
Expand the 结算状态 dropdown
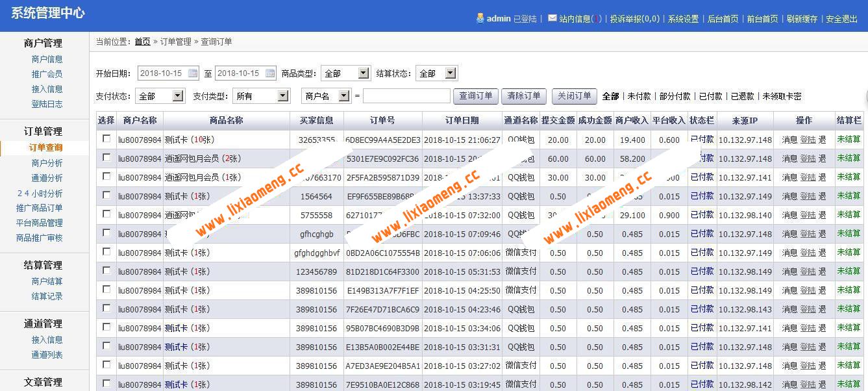coord(436,73)
